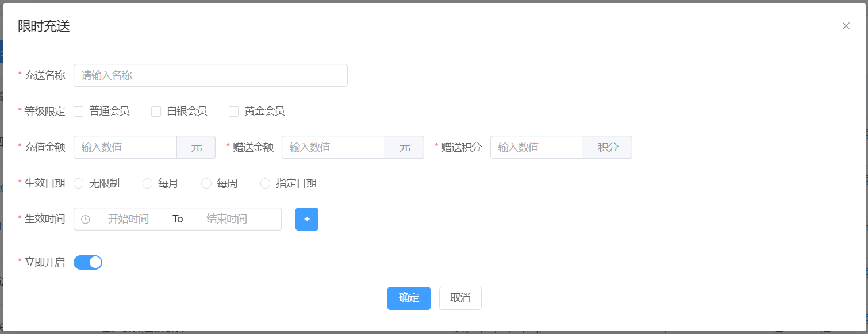This screenshot has width=868, height=334.
Task: Click the 确定 button
Action: point(409,298)
